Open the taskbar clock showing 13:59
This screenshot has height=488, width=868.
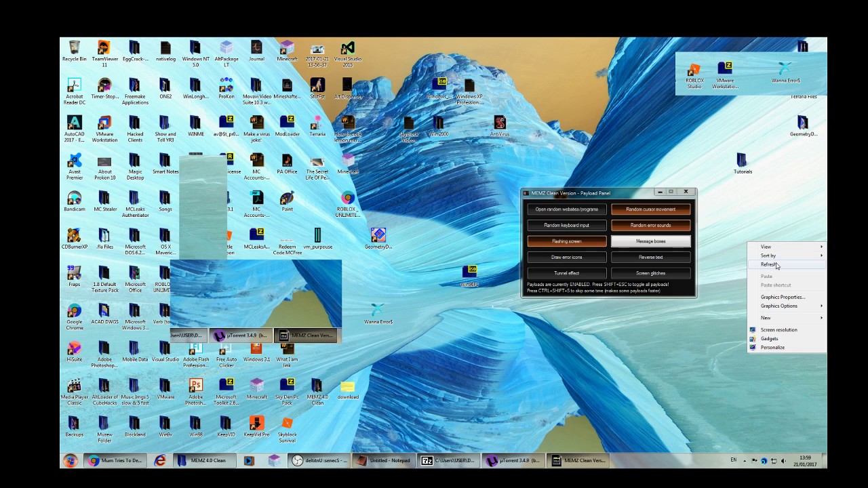point(805,461)
